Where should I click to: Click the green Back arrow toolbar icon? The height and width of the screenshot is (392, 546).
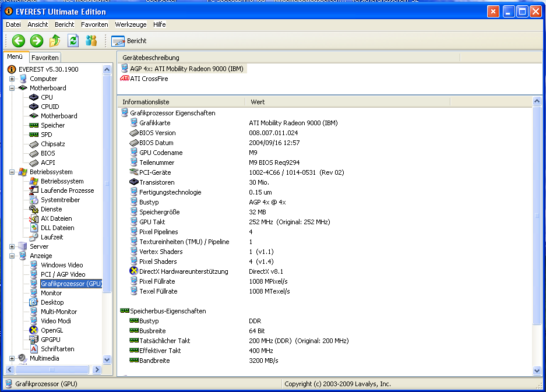pyautogui.click(x=19, y=41)
